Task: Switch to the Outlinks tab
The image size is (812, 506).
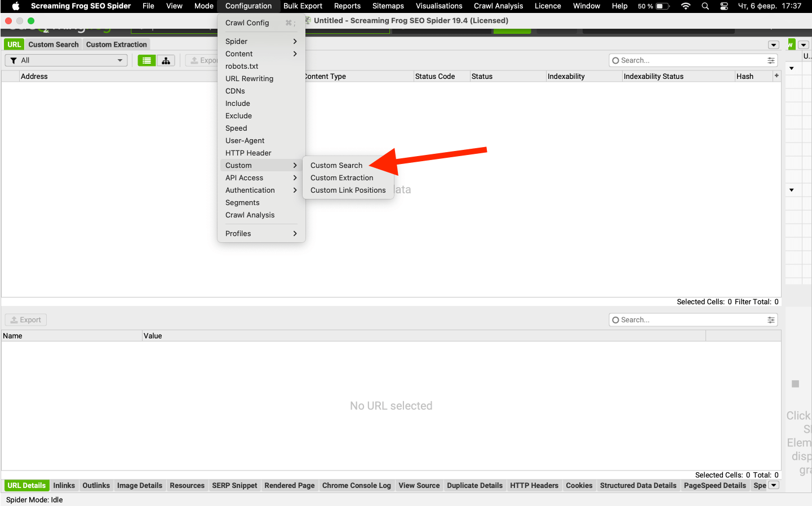Action: (x=96, y=485)
